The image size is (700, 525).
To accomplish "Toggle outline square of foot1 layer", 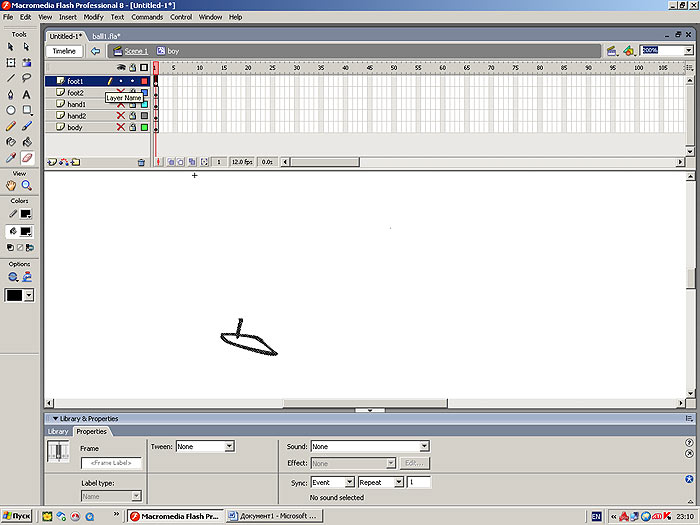I will [x=144, y=81].
